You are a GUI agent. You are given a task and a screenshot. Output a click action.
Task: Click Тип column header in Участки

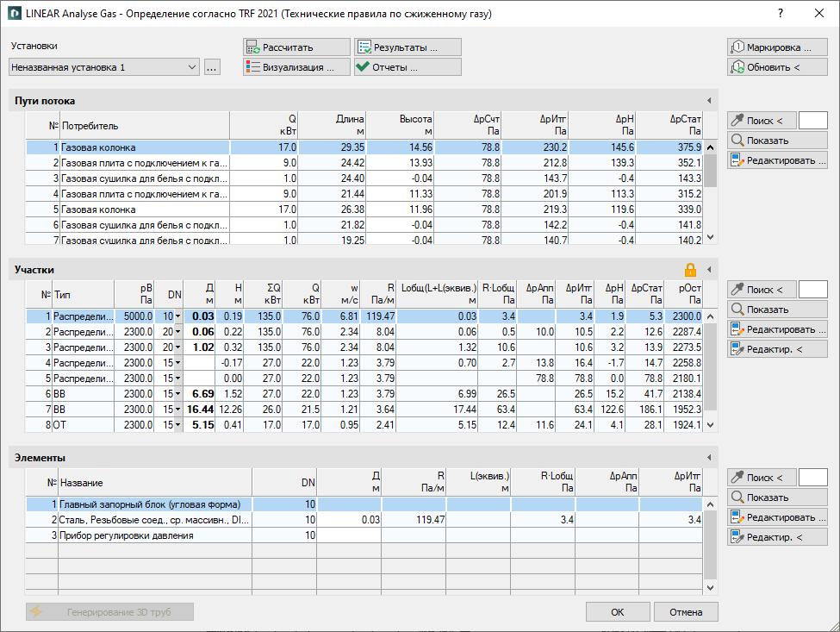(83, 294)
